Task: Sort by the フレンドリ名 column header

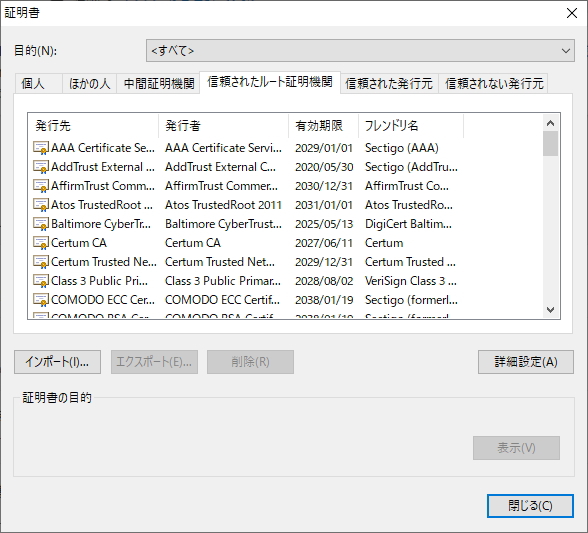Action: coord(411,126)
